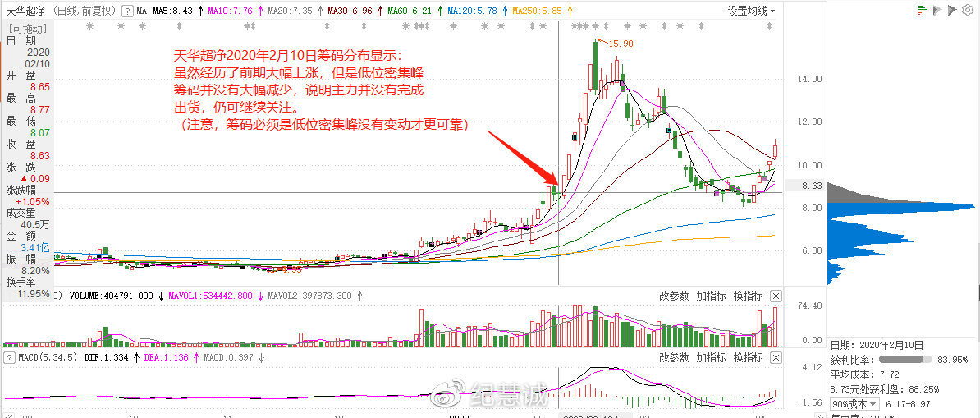The image size is (980, 418).
Task: Click the 换手率 11.95% value
Action: tap(33, 293)
